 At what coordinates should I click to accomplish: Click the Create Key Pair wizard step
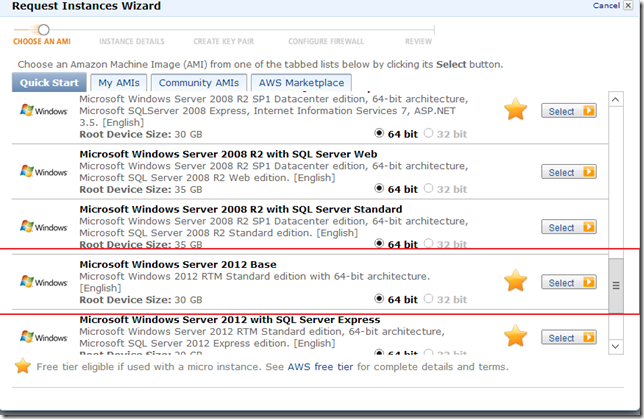[x=224, y=41]
